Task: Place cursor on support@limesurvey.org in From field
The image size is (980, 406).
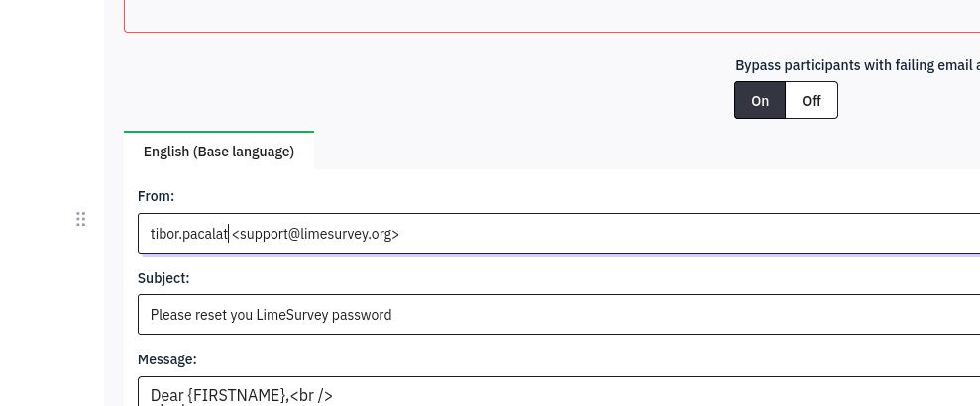Action: [x=316, y=234]
